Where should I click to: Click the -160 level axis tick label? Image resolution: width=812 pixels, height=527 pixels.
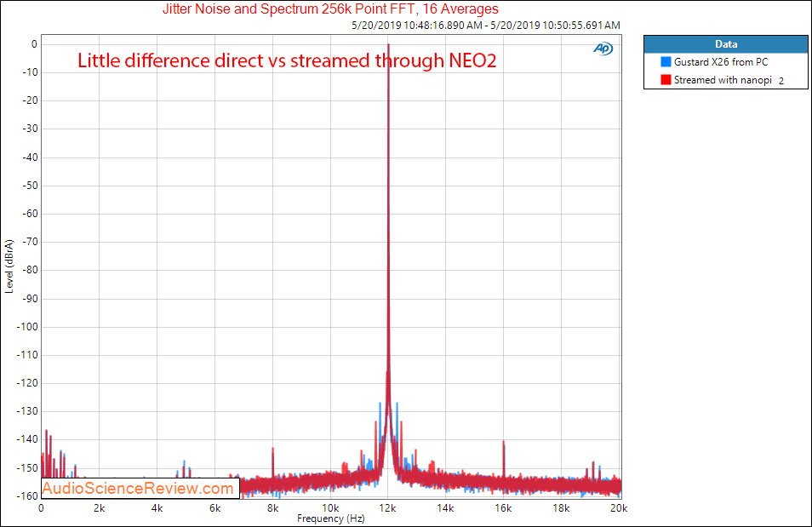pyautogui.click(x=27, y=495)
